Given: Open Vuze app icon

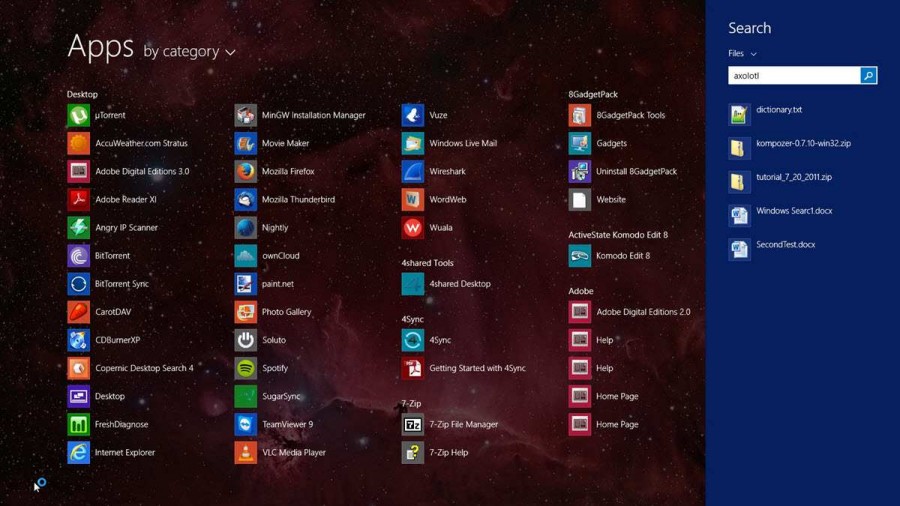Looking at the screenshot, I should 413,115.
